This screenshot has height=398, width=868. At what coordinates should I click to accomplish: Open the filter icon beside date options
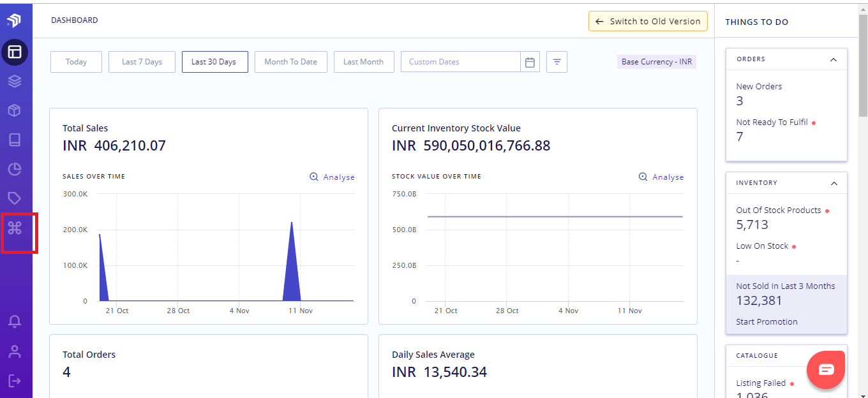click(557, 61)
